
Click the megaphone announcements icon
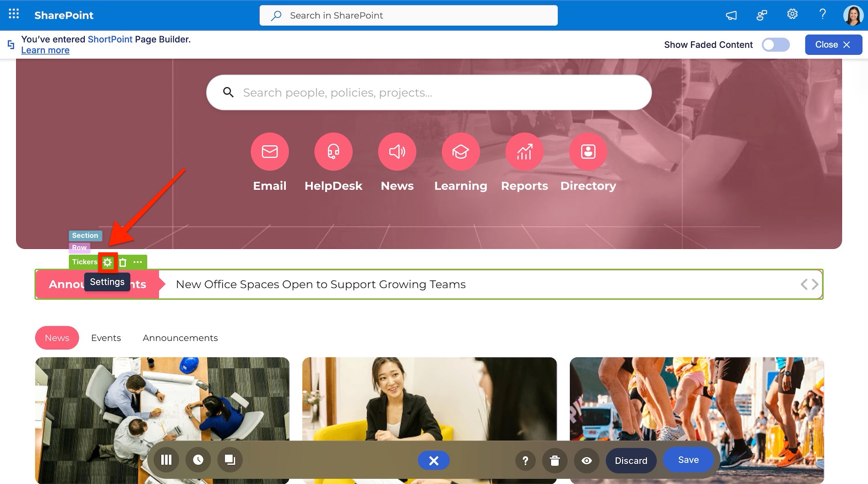(731, 15)
